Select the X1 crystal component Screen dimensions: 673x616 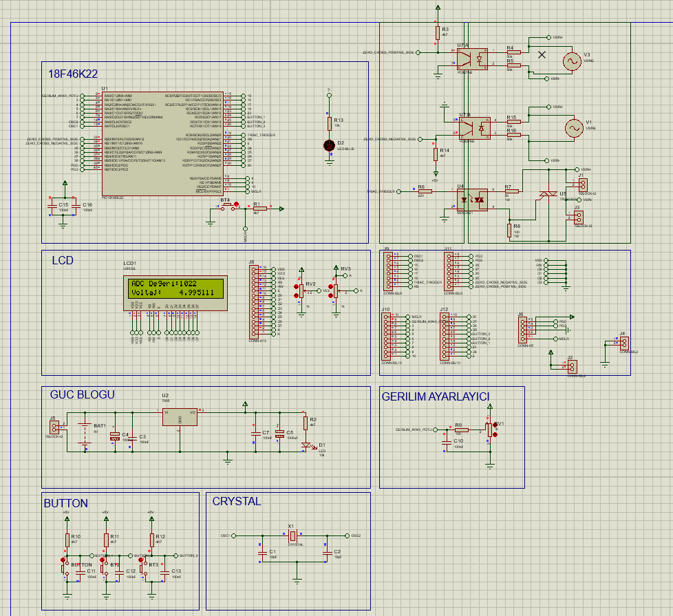(292, 535)
